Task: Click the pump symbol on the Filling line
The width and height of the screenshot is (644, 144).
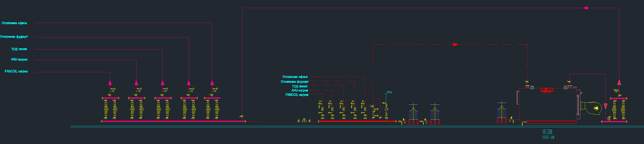Action: pos(386,109)
